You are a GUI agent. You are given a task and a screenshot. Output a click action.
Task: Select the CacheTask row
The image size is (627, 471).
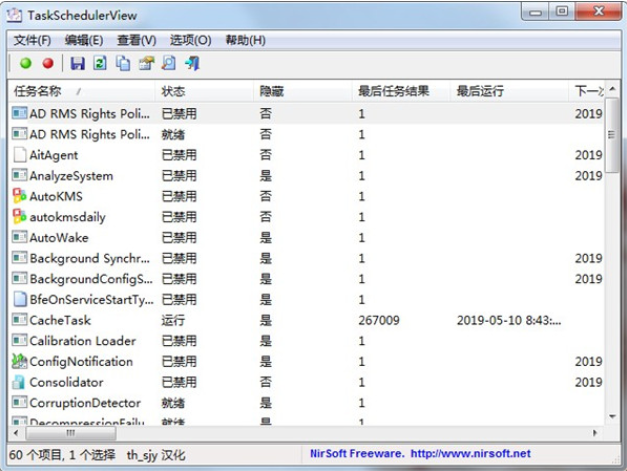[60, 320]
